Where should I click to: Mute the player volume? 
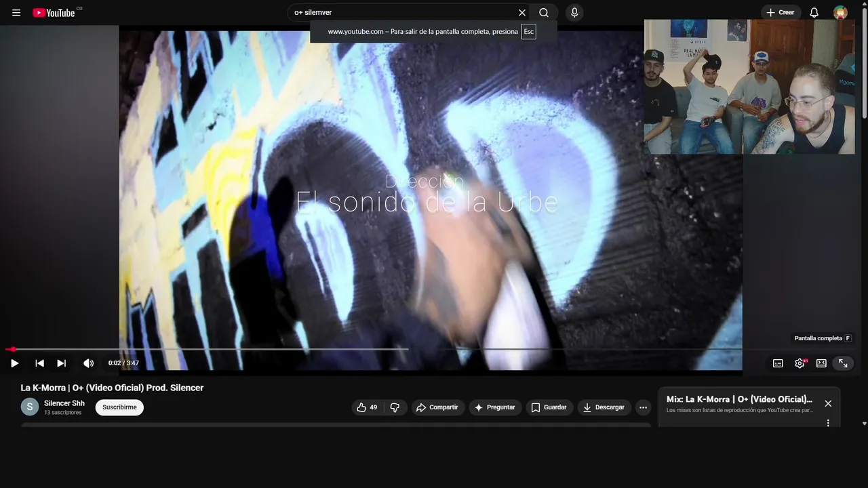point(88,363)
